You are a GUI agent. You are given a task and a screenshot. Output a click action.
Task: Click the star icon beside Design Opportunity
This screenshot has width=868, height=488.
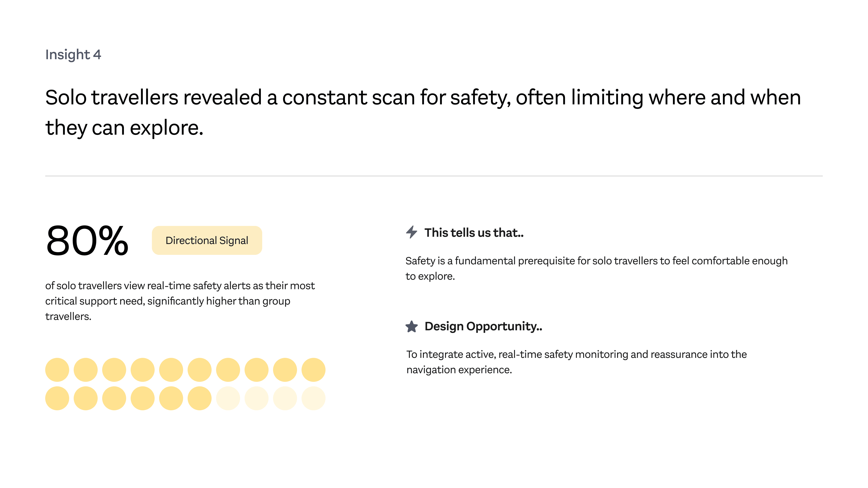point(411,326)
